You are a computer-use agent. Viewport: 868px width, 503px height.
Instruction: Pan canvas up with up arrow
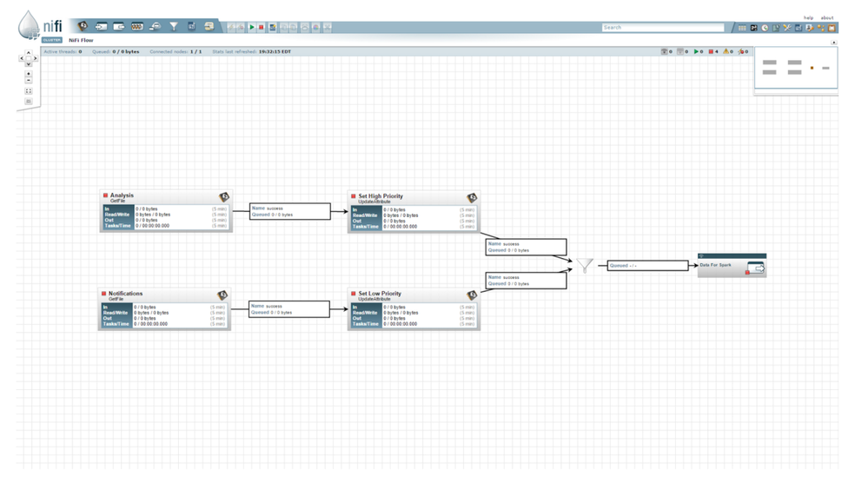tap(28, 53)
